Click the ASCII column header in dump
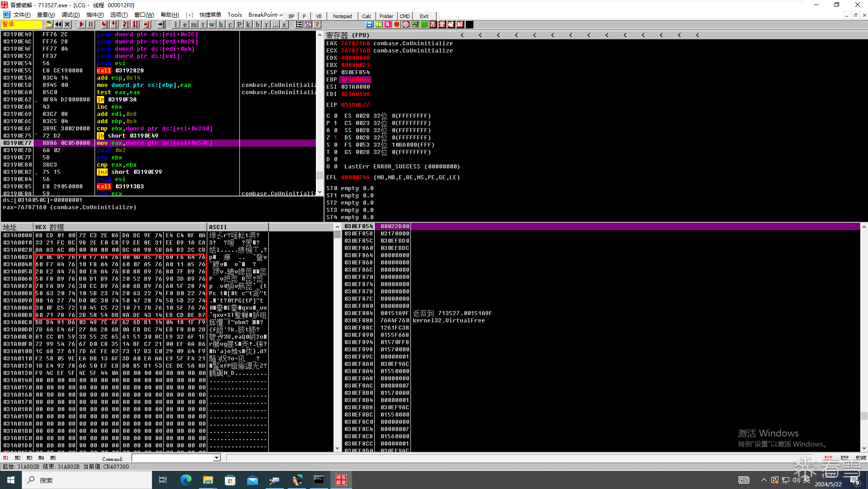 tap(238, 227)
